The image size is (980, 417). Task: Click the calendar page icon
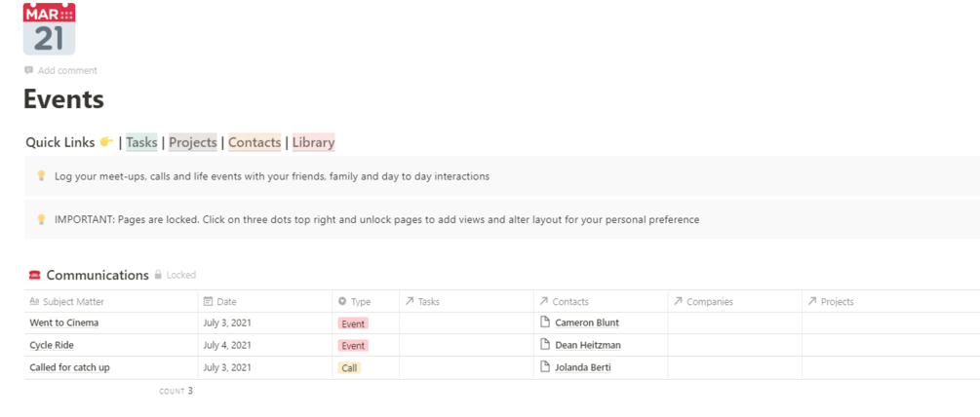point(49,29)
